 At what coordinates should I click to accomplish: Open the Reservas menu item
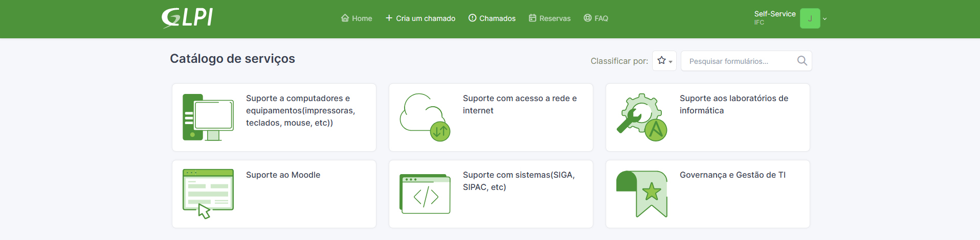[550, 18]
